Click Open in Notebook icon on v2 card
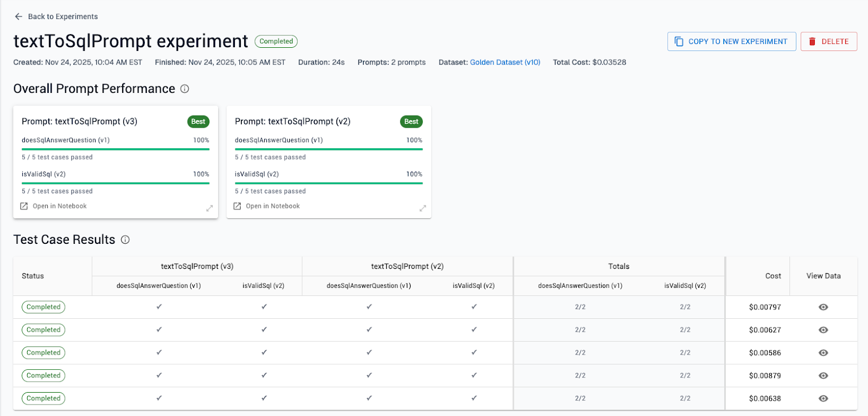This screenshot has width=868, height=416. 237,206
